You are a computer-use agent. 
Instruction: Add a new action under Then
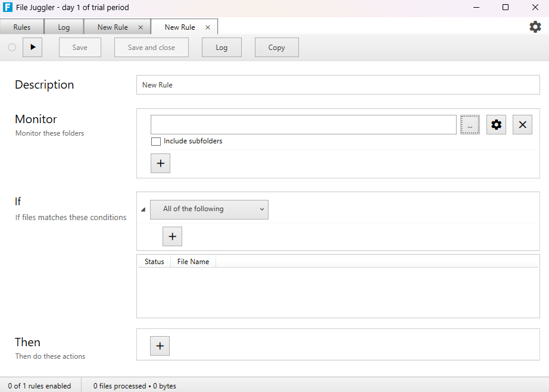pos(160,346)
